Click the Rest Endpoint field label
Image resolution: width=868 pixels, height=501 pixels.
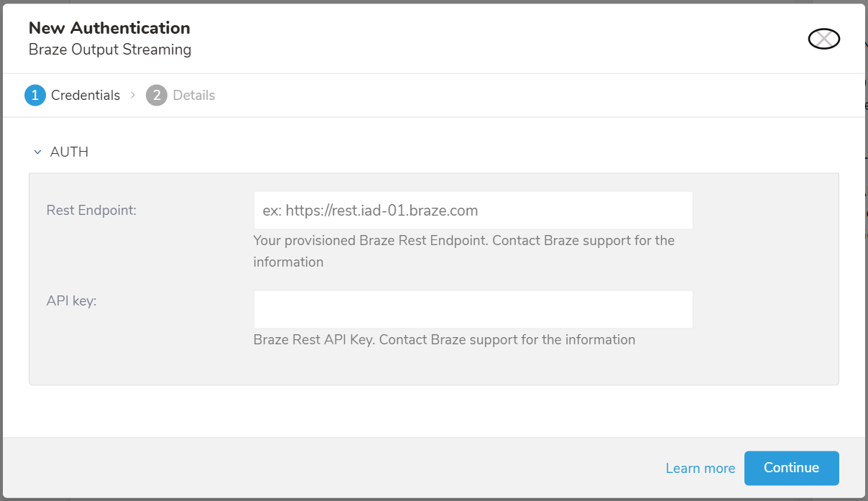[91, 211]
